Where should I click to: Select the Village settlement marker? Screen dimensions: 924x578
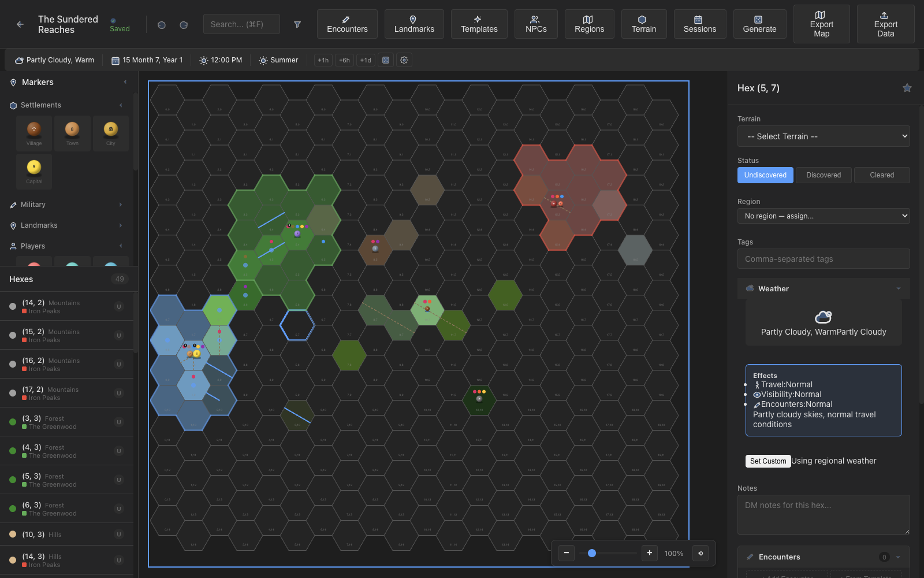[x=34, y=134]
